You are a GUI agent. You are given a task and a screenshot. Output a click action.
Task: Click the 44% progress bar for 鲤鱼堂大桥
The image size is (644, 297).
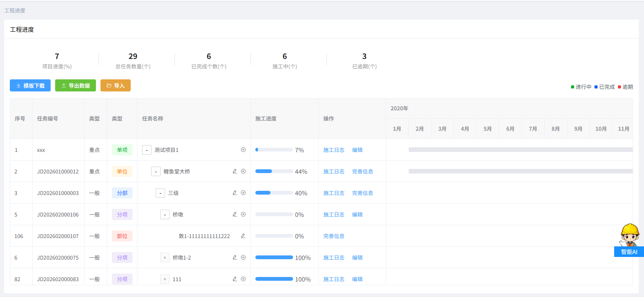coord(274,171)
